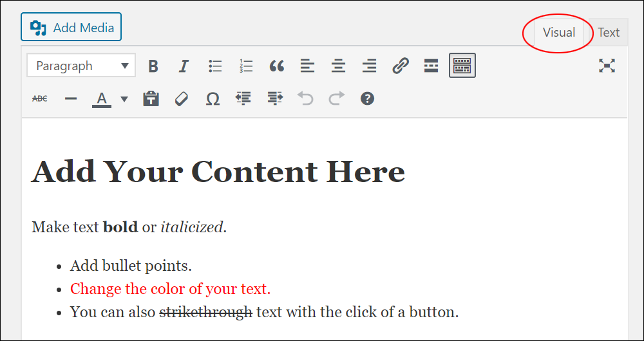Click the Add Media button
This screenshot has height=341, width=644.
(x=71, y=28)
